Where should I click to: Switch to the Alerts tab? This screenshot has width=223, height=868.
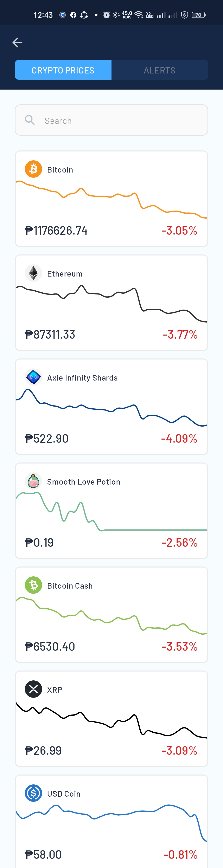coord(160,70)
